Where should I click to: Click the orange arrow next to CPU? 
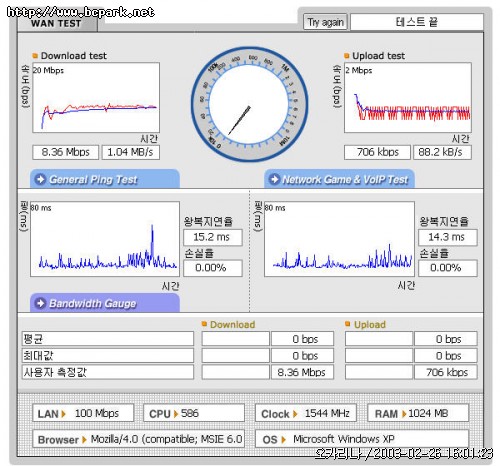pyautogui.click(x=176, y=414)
